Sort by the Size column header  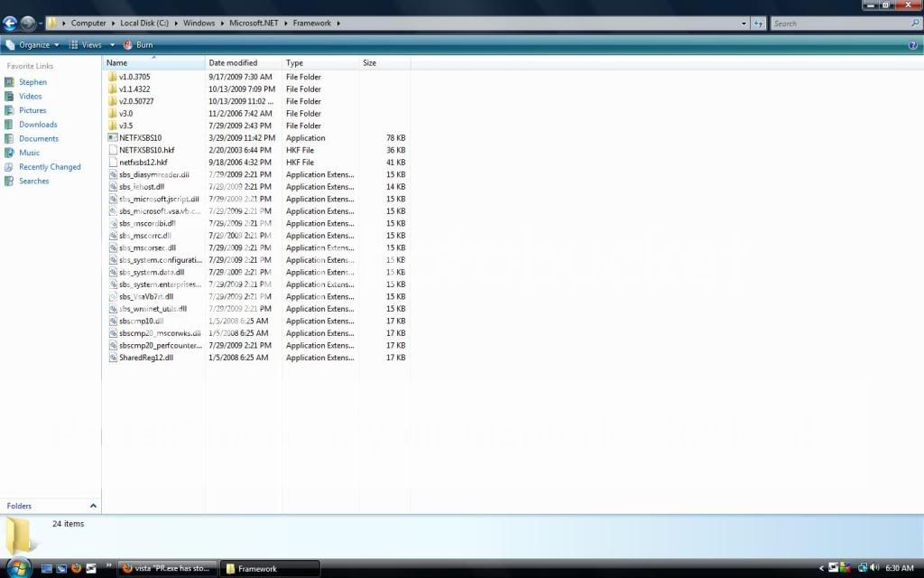[370, 63]
